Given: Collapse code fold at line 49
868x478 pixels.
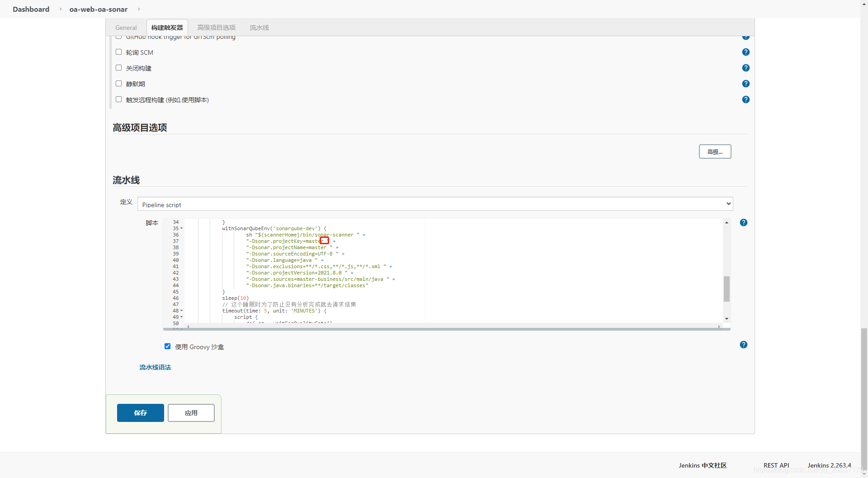Looking at the screenshot, I should click(182, 317).
